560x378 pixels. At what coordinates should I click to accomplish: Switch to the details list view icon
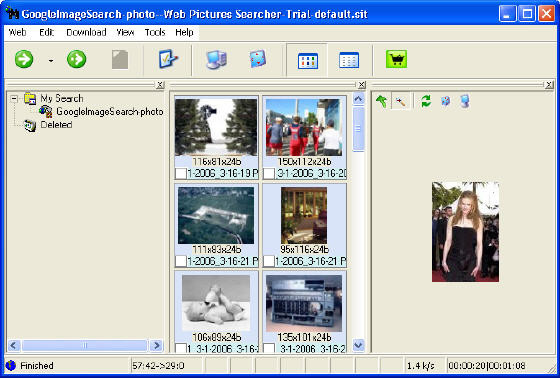pyautogui.click(x=349, y=60)
